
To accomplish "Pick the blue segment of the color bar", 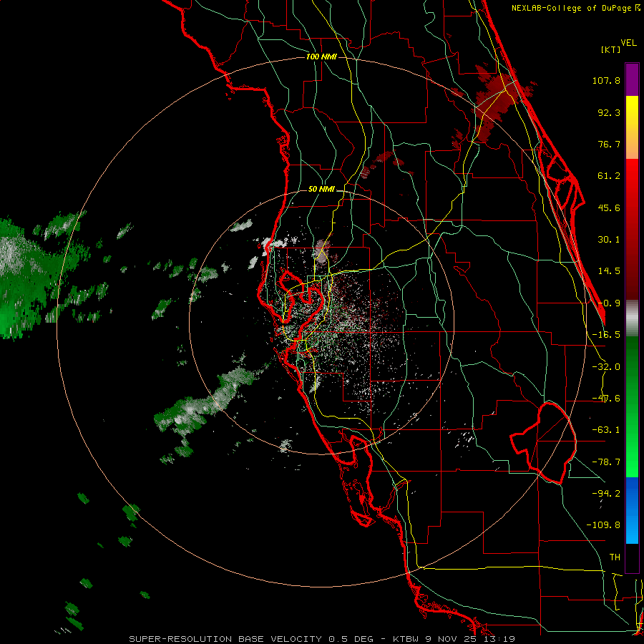I will [632, 510].
